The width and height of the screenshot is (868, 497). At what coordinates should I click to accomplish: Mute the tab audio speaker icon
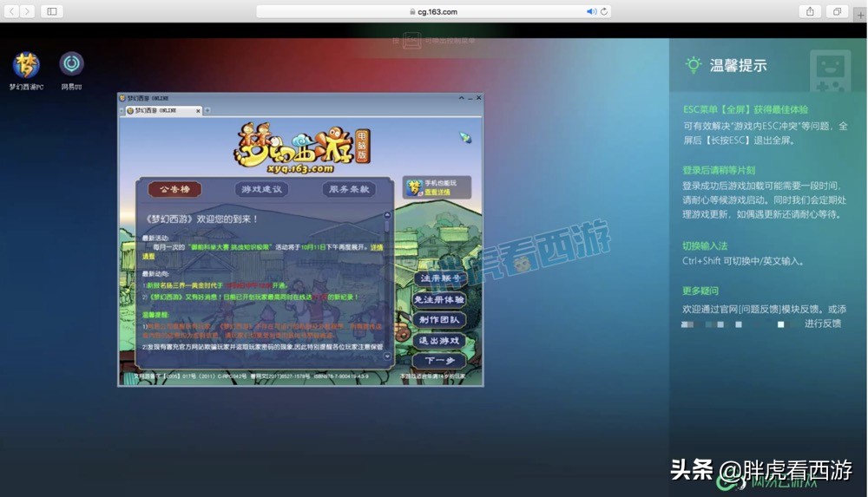[x=591, y=11]
